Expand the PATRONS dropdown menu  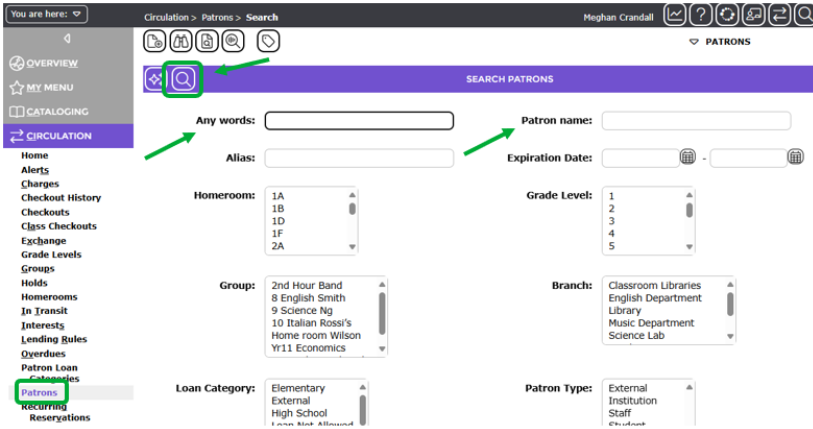click(720, 41)
